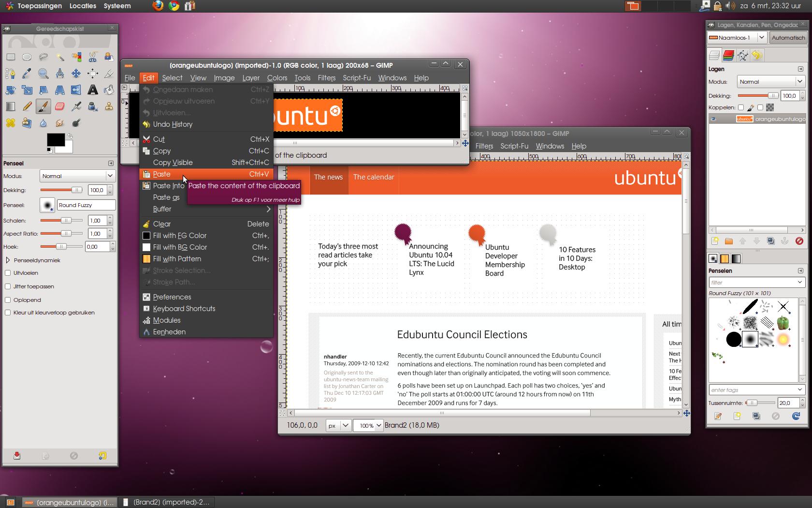Select the Move tool
The image size is (812, 508).
click(x=76, y=74)
